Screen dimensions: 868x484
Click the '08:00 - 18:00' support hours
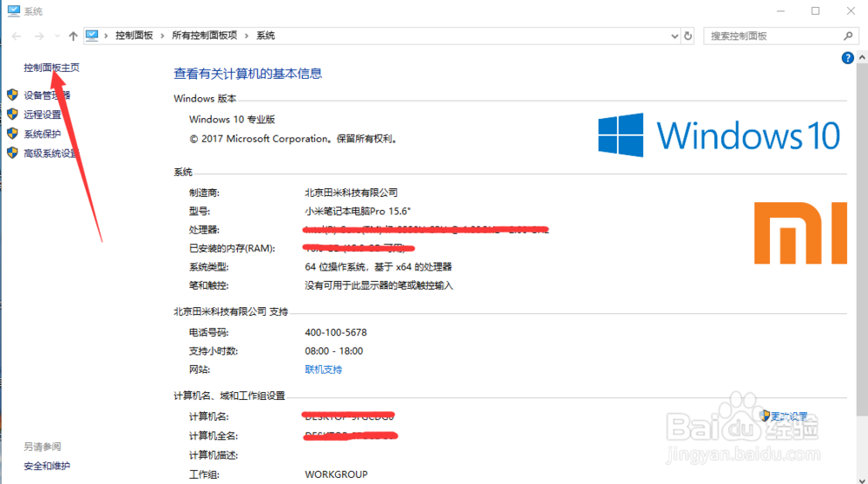[334, 351]
